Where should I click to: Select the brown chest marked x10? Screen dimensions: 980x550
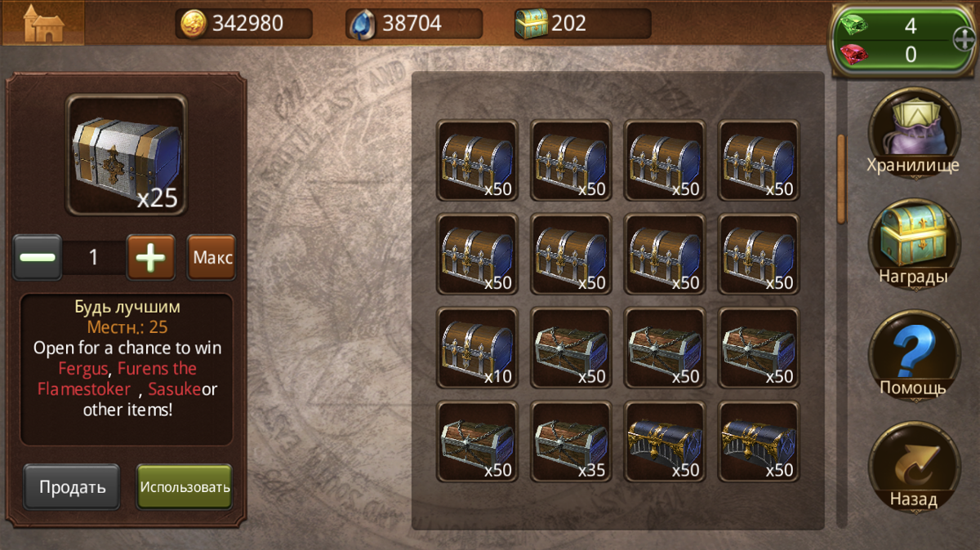(478, 348)
